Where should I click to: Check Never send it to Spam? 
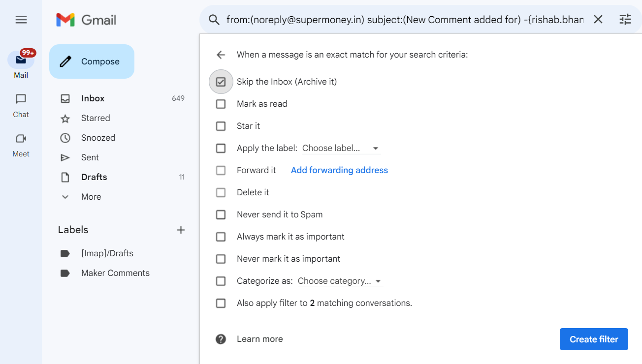point(221,214)
